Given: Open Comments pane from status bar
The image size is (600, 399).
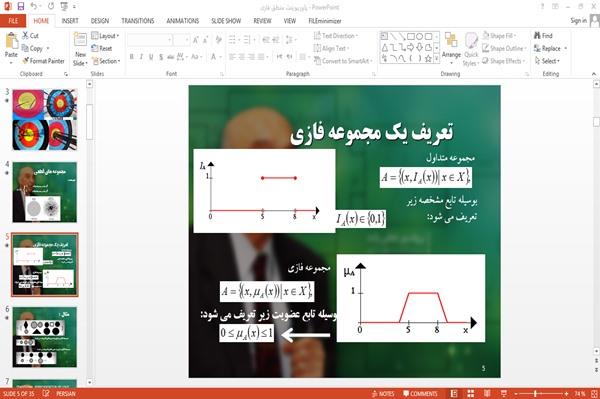Looking at the screenshot, I should pyautogui.click(x=420, y=394).
